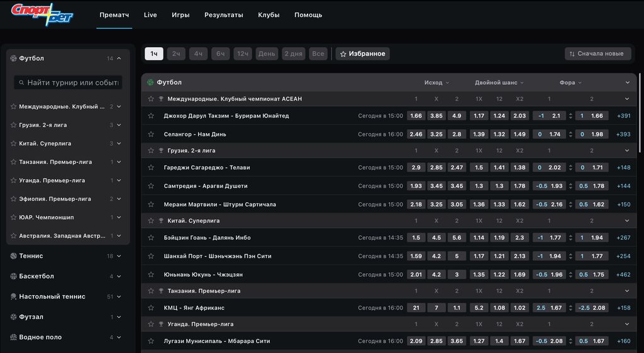
Task: Click the futsal ball icon beside Футзал
Action: [14, 317]
